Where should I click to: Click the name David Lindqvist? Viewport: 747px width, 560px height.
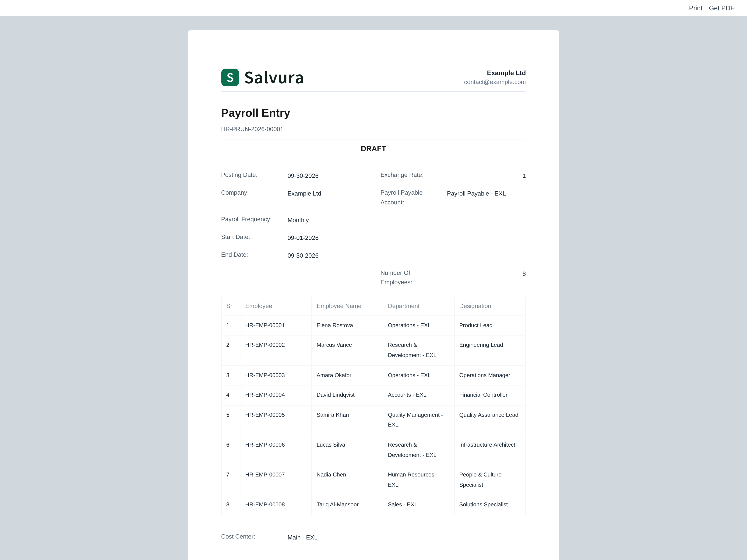click(x=335, y=395)
